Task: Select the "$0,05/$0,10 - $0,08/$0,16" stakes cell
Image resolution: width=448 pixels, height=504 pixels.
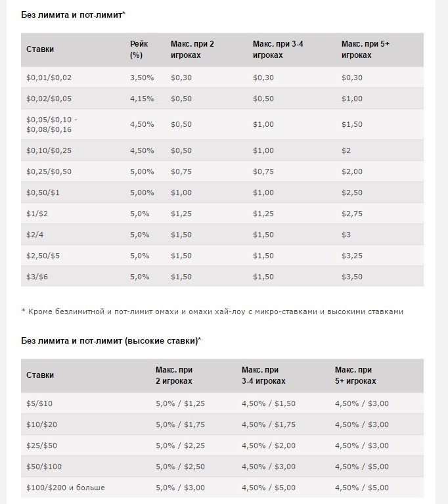Action: pyautogui.click(x=52, y=125)
